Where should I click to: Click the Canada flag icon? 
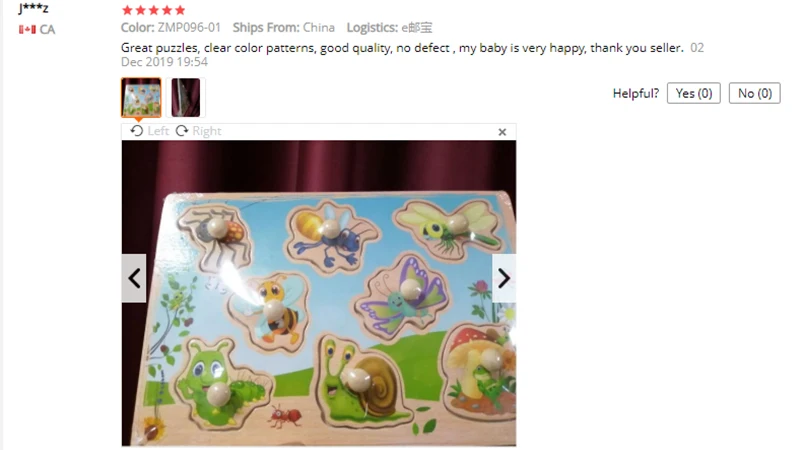pos(27,30)
